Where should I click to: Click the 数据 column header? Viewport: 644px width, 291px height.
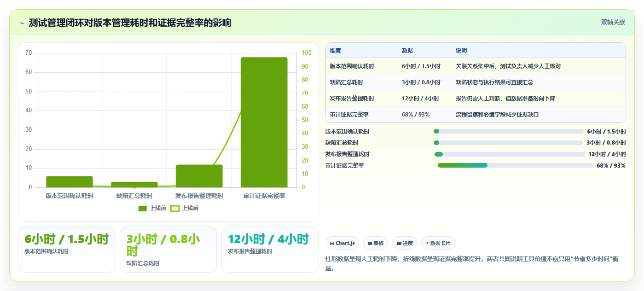(x=407, y=51)
